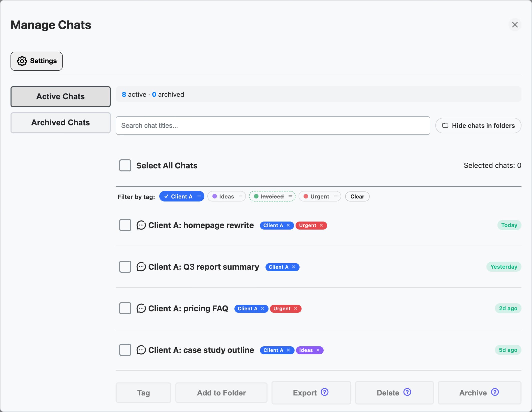The width and height of the screenshot is (532, 412).
Task: Click the 0 archived count
Action: [168, 94]
